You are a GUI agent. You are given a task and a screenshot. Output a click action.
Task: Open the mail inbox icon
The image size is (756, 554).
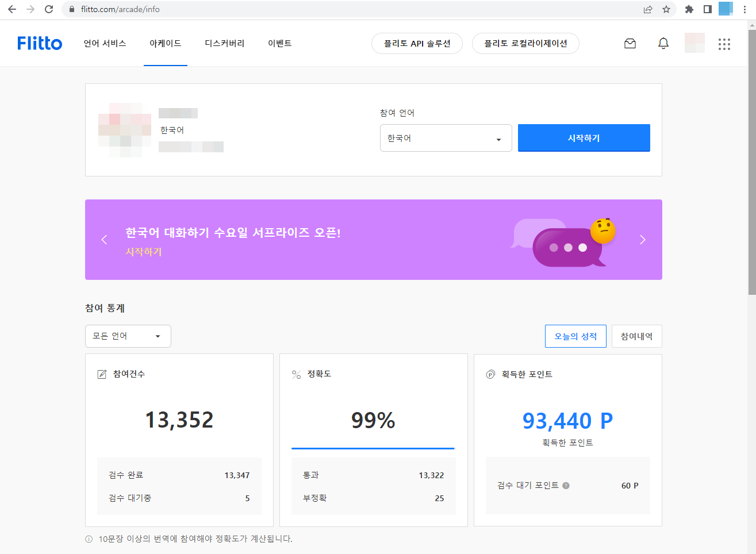(x=630, y=43)
